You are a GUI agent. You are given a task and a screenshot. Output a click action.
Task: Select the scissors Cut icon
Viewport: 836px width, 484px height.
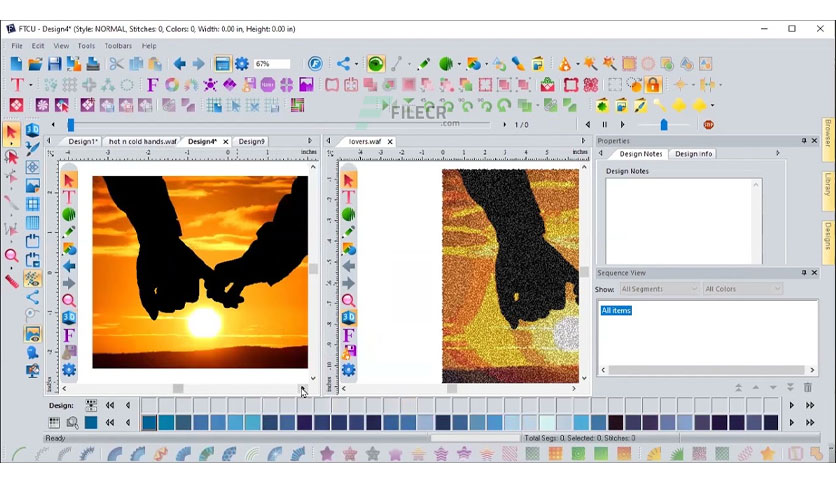tap(116, 64)
